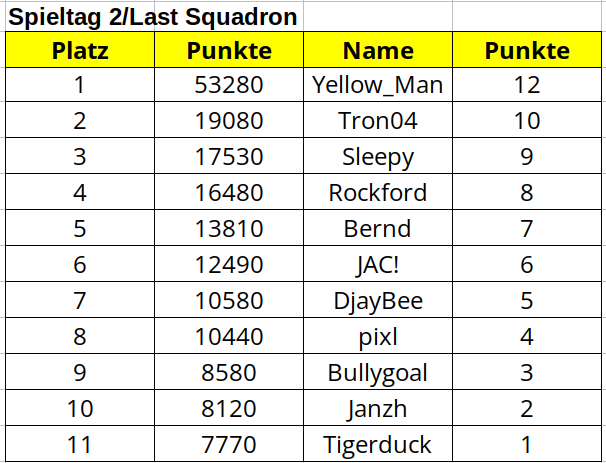
Task: Click the Janzh cell
Action: click(x=378, y=409)
